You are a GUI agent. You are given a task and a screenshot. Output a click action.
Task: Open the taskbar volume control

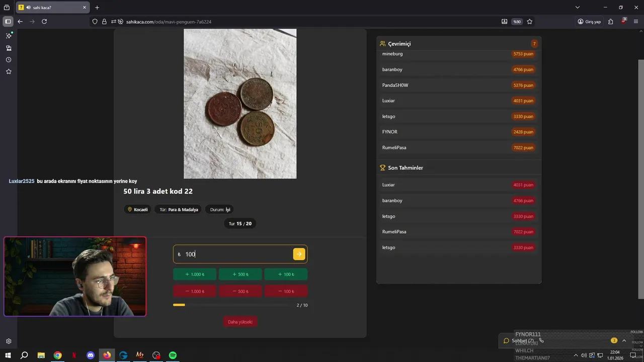[x=584, y=355]
